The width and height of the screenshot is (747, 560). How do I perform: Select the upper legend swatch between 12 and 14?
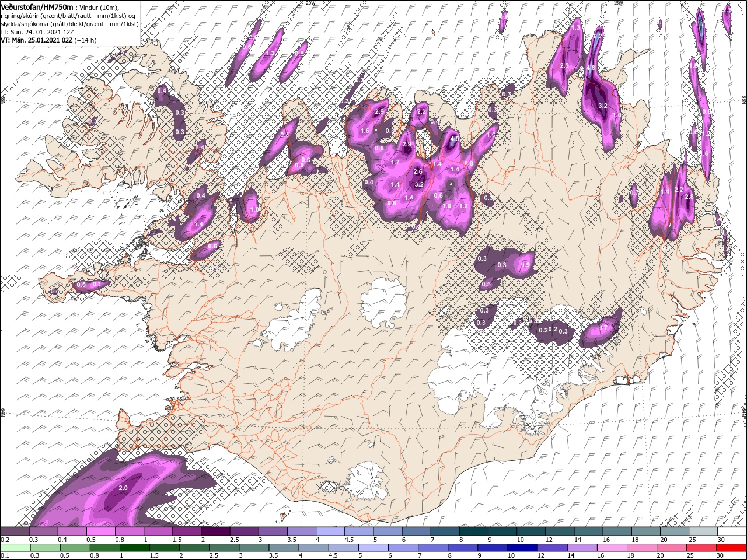click(560, 531)
